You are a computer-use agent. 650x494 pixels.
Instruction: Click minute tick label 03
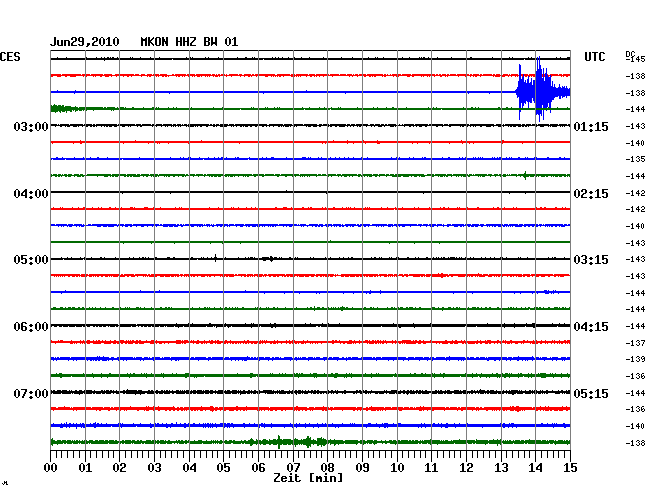pyautogui.click(x=154, y=467)
